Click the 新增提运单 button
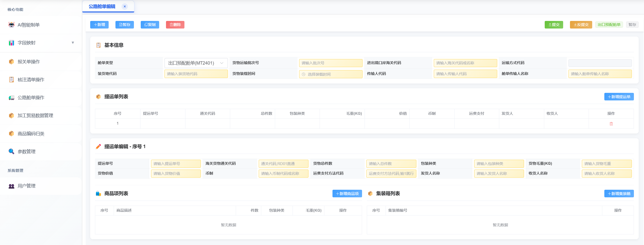 [x=619, y=97]
